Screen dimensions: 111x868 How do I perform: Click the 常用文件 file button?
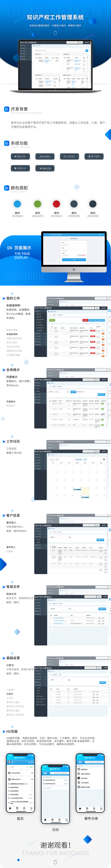click(x=20, y=168)
